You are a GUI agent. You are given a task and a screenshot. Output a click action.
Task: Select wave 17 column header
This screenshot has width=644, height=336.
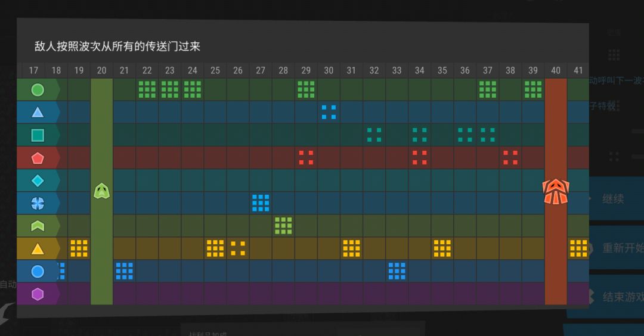click(x=33, y=70)
